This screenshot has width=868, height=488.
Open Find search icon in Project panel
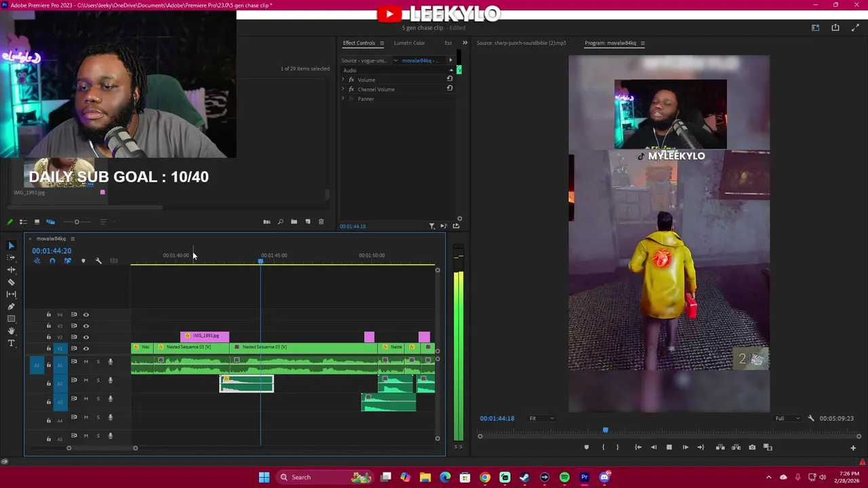tap(280, 222)
